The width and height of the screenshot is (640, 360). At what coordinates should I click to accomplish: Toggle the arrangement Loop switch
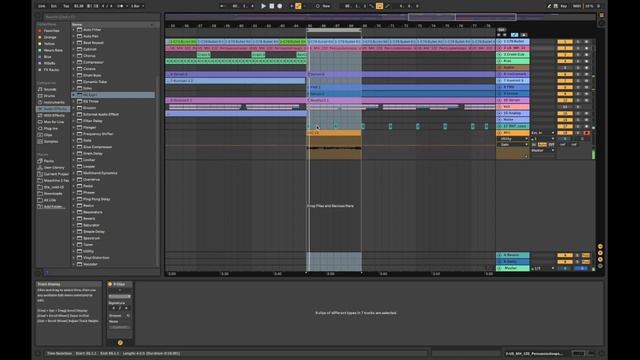[x=379, y=6]
